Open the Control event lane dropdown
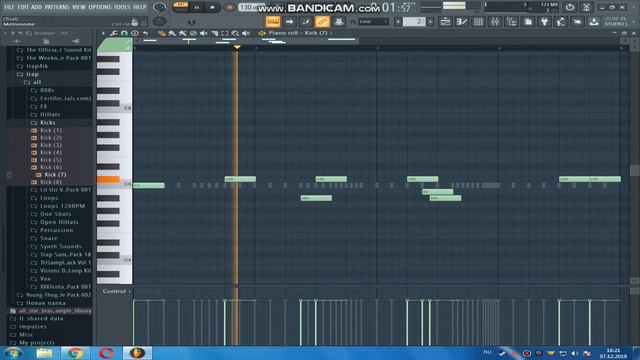 pos(117,291)
